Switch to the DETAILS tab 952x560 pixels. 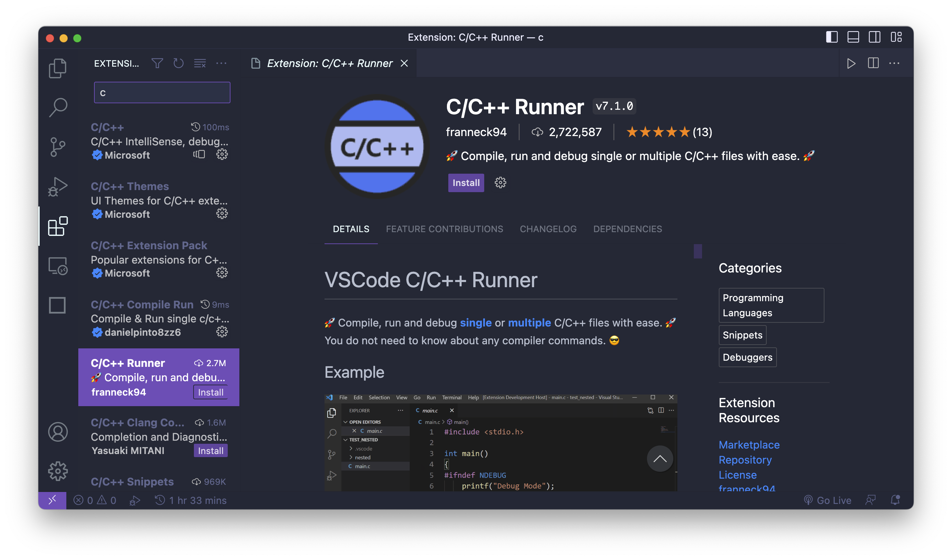(x=351, y=229)
